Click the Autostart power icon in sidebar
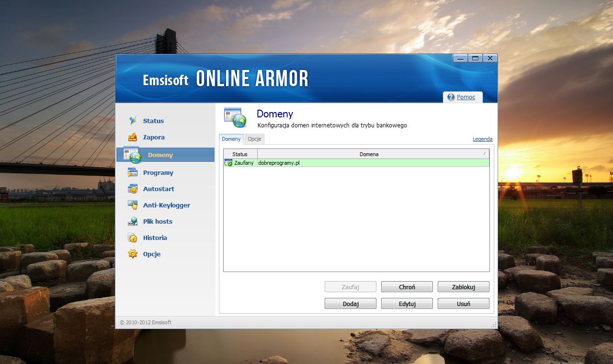 point(133,189)
